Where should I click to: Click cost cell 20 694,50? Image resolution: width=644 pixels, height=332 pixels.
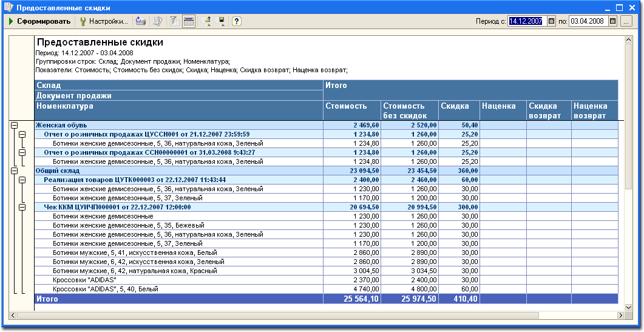[352, 207]
